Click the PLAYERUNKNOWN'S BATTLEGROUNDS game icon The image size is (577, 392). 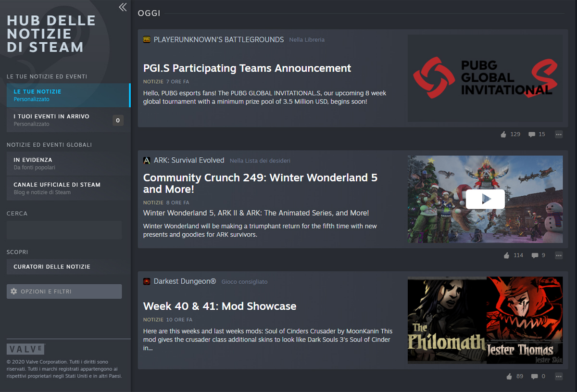point(147,39)
